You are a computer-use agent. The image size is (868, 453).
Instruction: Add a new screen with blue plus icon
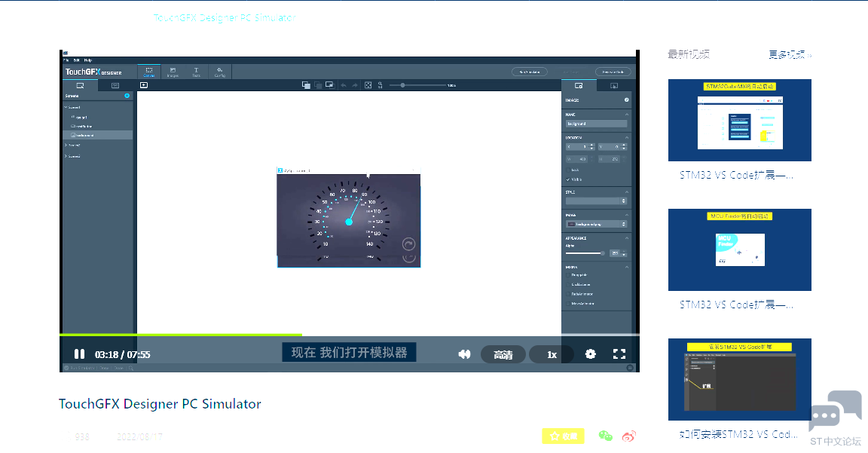127,96
